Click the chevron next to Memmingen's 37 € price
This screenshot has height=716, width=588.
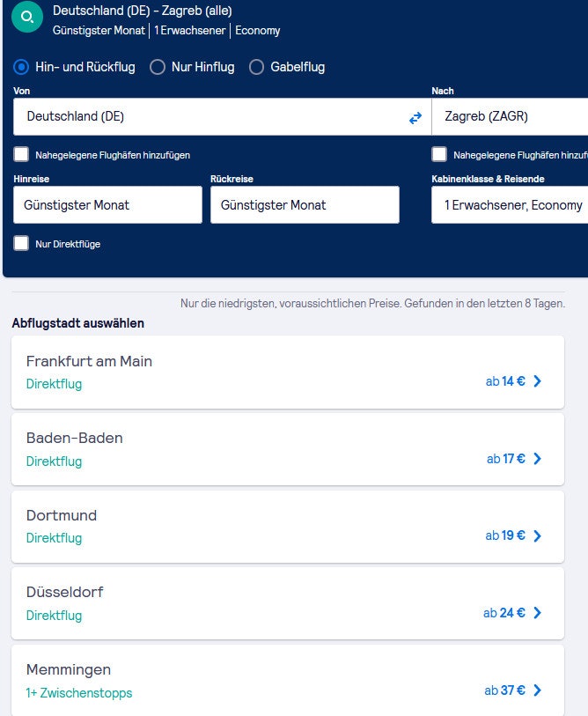click(x=538, y=690)
